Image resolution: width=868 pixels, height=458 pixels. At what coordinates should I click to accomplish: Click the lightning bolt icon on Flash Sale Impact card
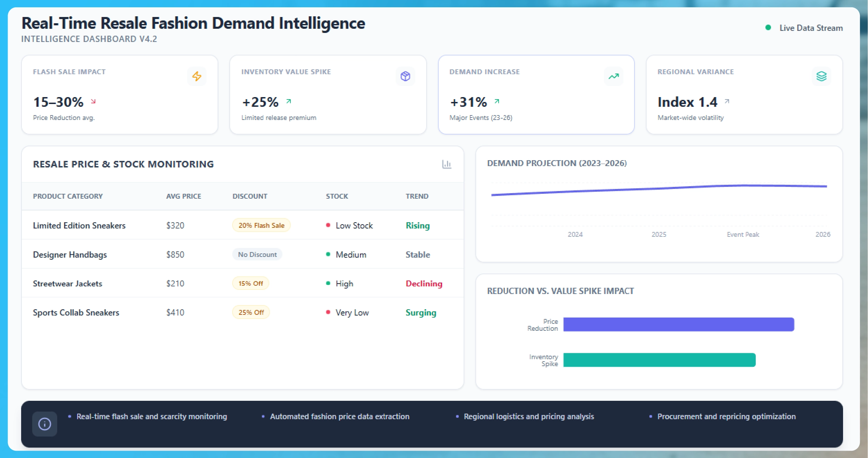click(197, 76)
